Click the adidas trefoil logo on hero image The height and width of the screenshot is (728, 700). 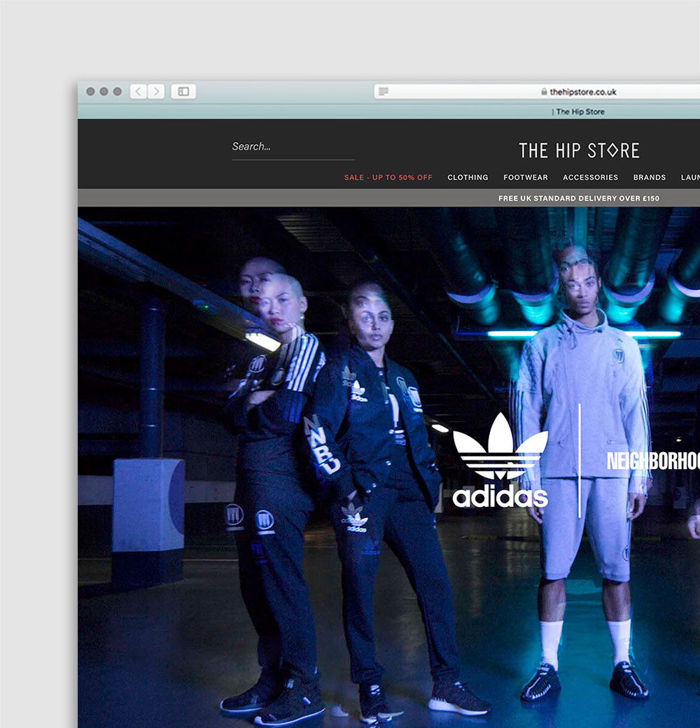[500, 460]
